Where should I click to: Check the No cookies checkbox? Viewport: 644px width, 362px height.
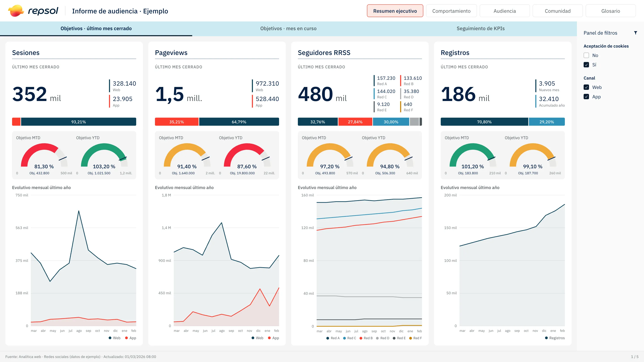point(586,55)
